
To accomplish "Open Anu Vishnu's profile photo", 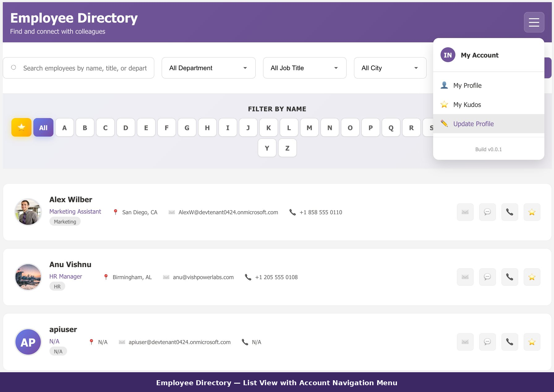I will point(28,277).
